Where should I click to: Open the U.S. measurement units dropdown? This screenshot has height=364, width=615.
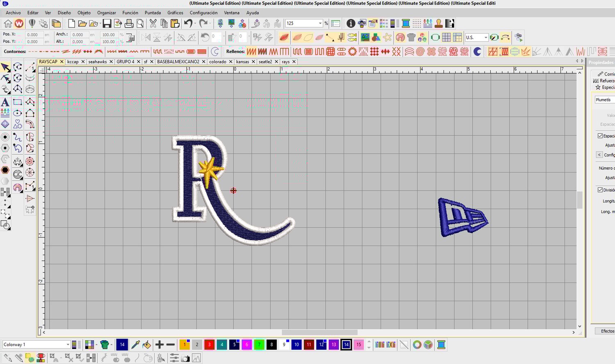pos(485,37)
